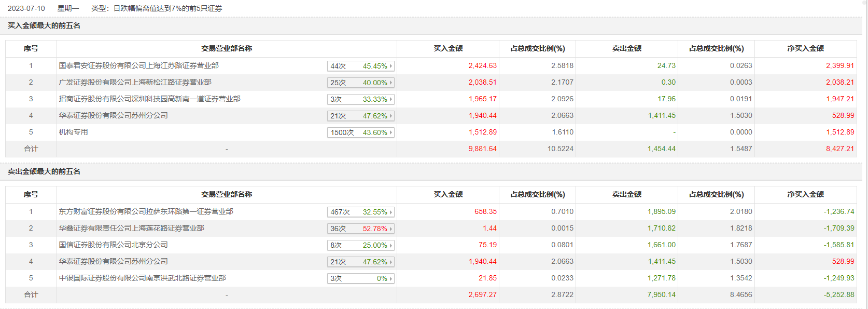The image size is (868, 309).
Task: Click 华鑫证券上海莲花路证券营业部 name
Action: (x=131, y=228)
